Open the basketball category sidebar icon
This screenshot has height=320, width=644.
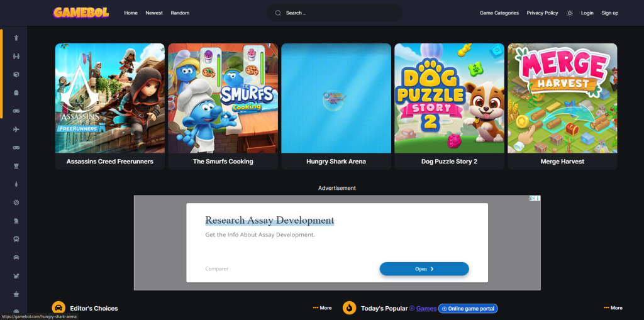click(16, 202)
